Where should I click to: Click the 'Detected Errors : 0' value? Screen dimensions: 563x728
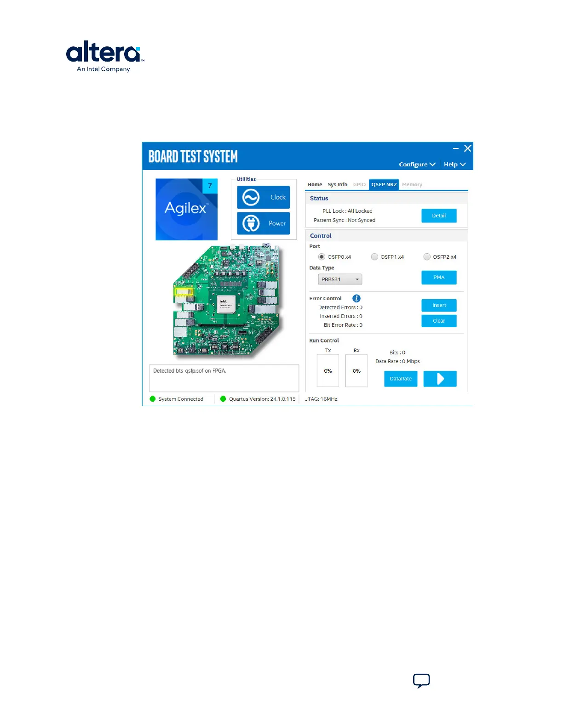click(340, 307)
